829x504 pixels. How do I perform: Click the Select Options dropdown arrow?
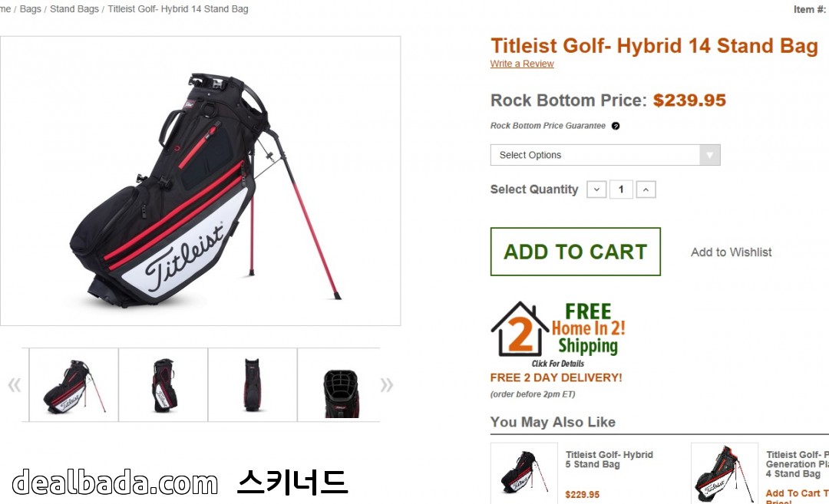tap(709, 155)
